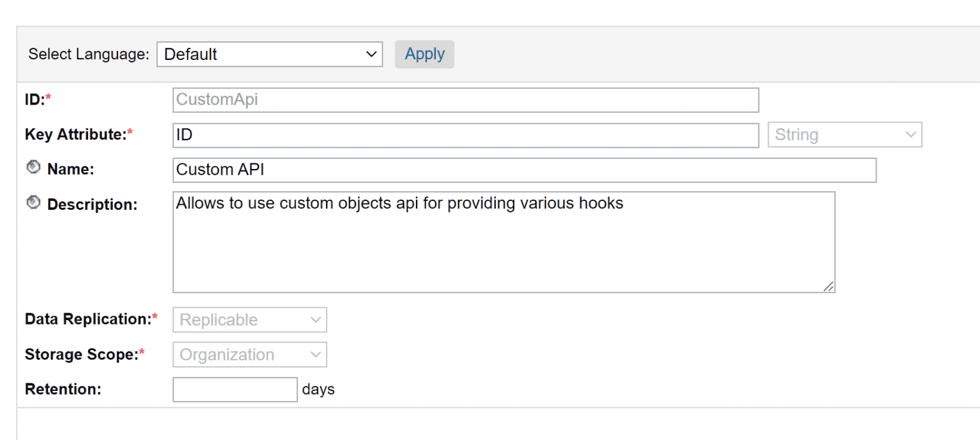This screenshot has width=980, height=440.
Task: Click the Organization Storage Scope dropdown
Action: 249,355
